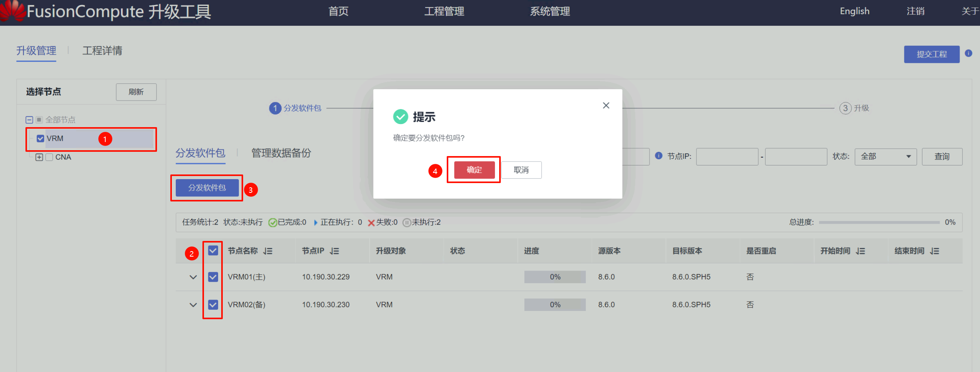
Task: Check the CNA node checkbox
Action: pyautogui.click(x=49, y=157)
